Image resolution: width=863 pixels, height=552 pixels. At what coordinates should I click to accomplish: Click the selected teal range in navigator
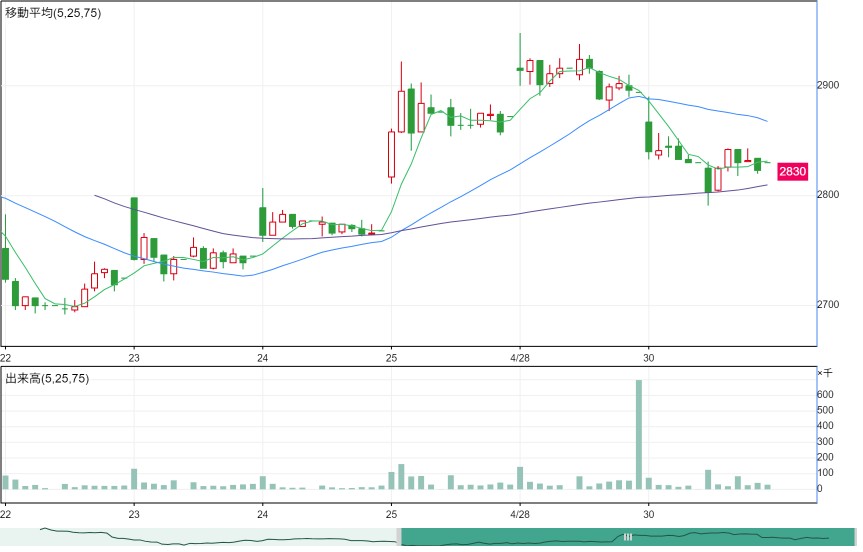[628, 537]
